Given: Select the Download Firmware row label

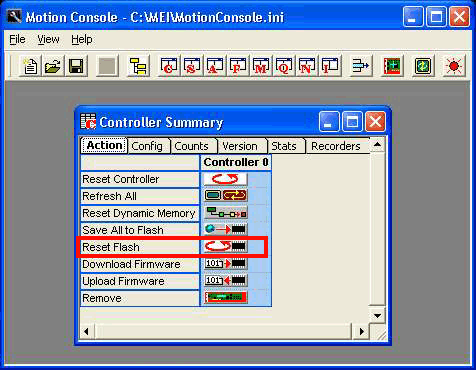Looking at the screenshot, I should coord(140,264).
